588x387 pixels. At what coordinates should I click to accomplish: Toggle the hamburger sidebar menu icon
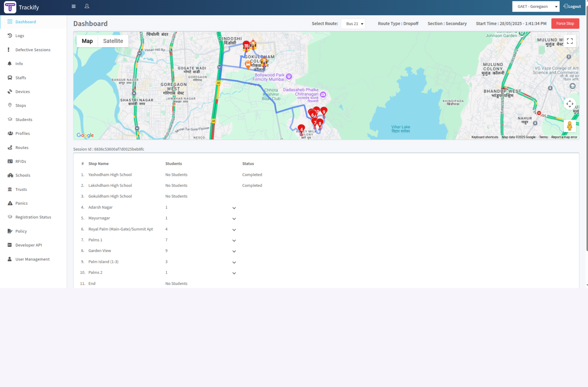pyautogui.click(x=73, y=6)
